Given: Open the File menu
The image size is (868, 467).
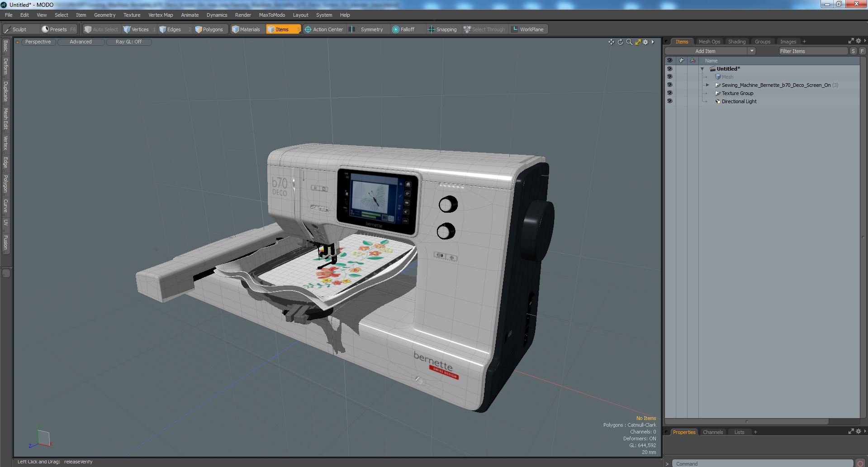Looking at the screenshot, I should click(9, 15).
